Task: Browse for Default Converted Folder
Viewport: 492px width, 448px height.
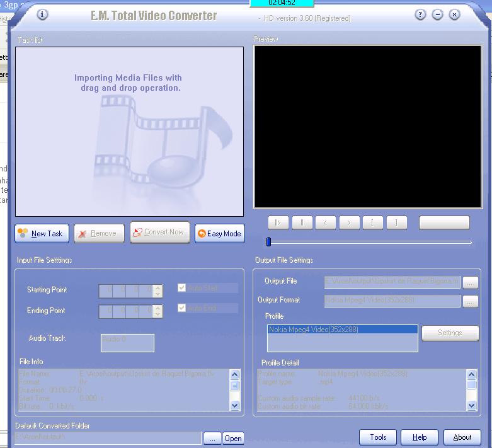Action: click(212, 439)
